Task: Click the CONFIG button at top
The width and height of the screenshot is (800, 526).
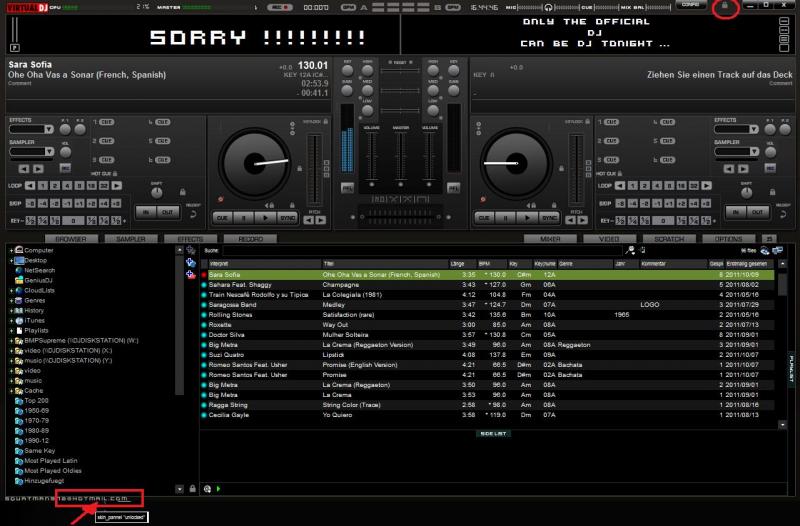Action: point(690,5)
